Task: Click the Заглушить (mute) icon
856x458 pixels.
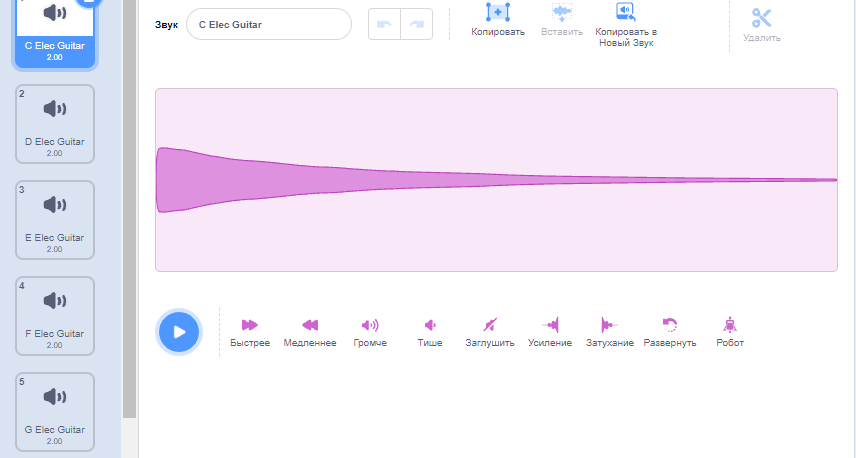Action: (x=490, y=325)
